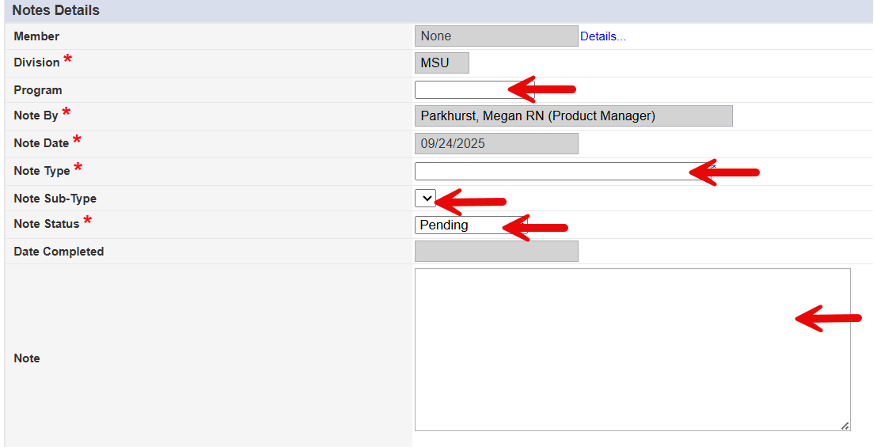The width and height of the screenshot is (874, 448).
Task: Open the Note Type dropdown
Action: 564,171
